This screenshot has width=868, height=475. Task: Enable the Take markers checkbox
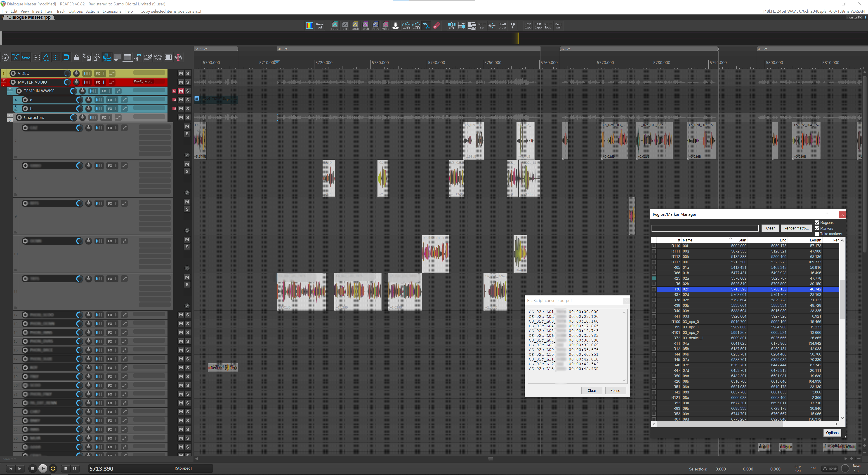pyautogui.click(x=817, y=234)
